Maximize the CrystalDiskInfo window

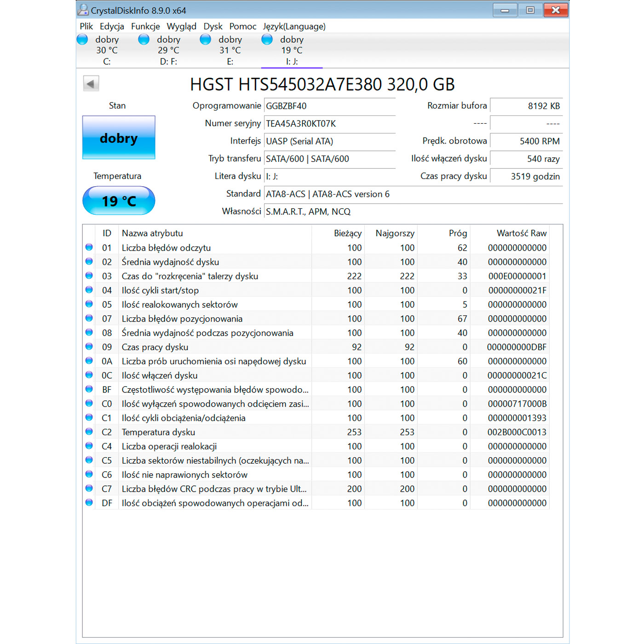530,10
